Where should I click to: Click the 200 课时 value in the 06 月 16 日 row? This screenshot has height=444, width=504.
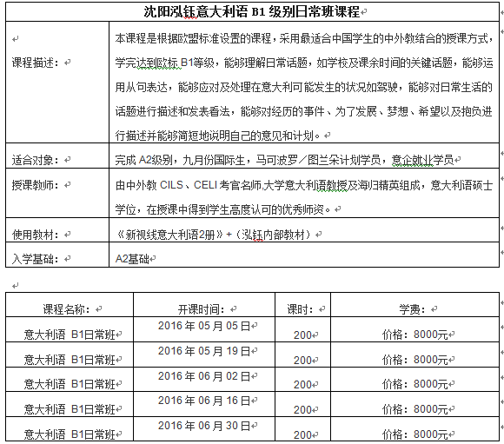tap(302, 409)
